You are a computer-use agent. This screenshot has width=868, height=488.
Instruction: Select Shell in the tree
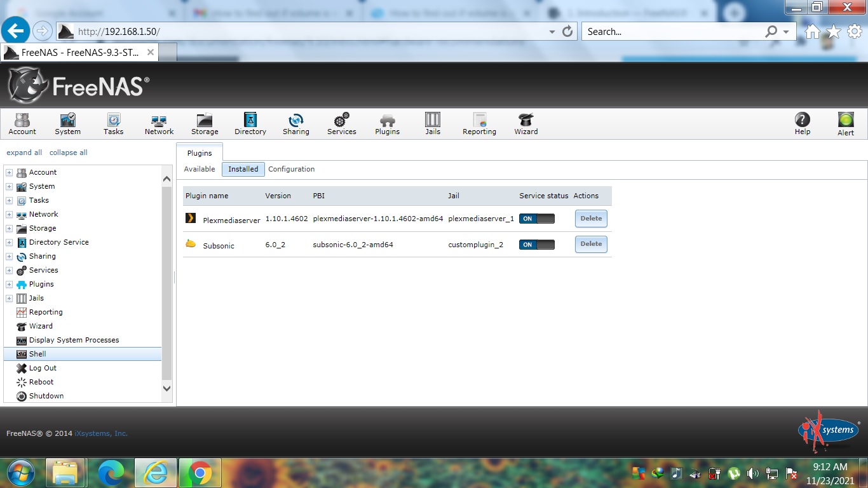point(83,354)
